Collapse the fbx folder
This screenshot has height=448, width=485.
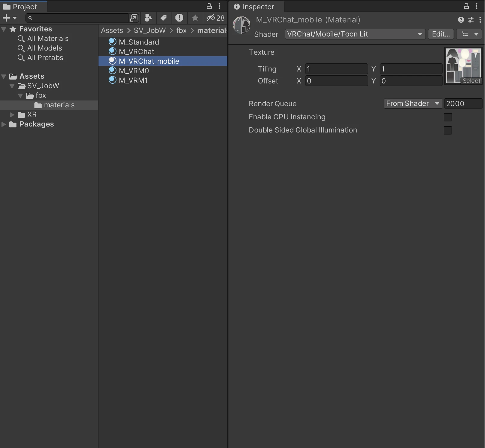coord(20,95)
